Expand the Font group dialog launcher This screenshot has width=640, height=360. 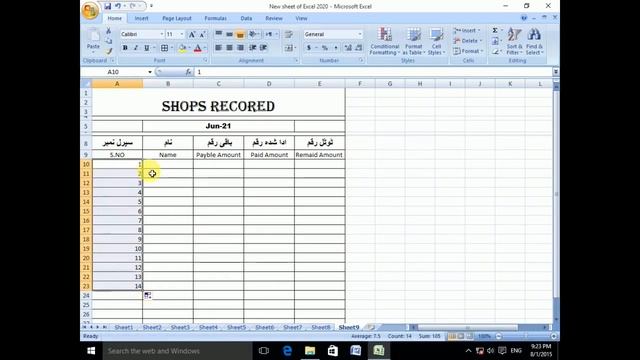coord(205,60)
